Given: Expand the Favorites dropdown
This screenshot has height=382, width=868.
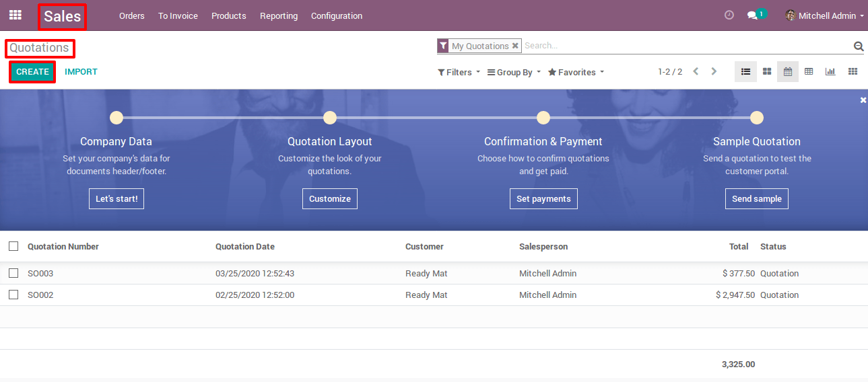Looking at the screenshot, I should click(x=576, y=72).
